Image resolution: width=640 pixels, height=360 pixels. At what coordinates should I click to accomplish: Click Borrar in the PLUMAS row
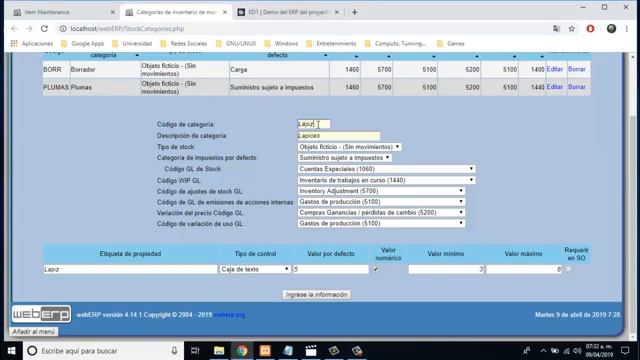(577, 87)
